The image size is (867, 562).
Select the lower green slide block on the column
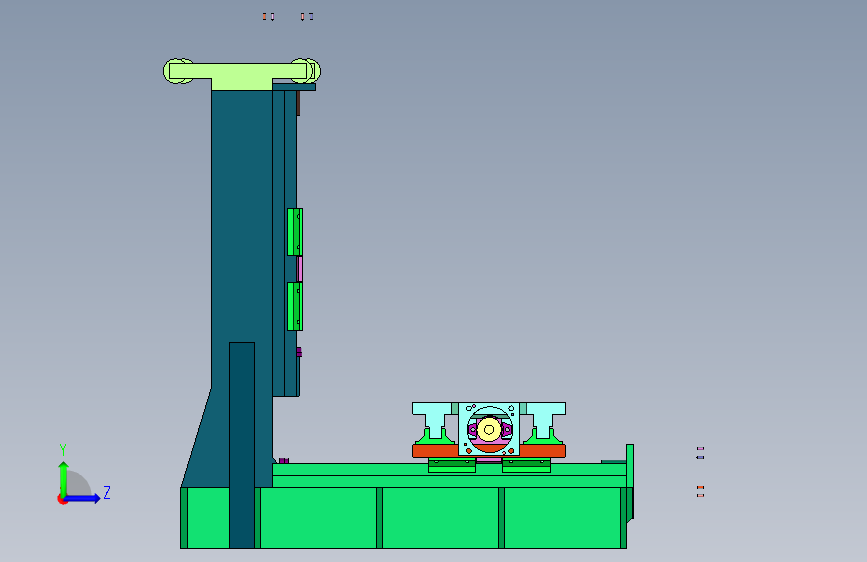click(x=295, y=306)
